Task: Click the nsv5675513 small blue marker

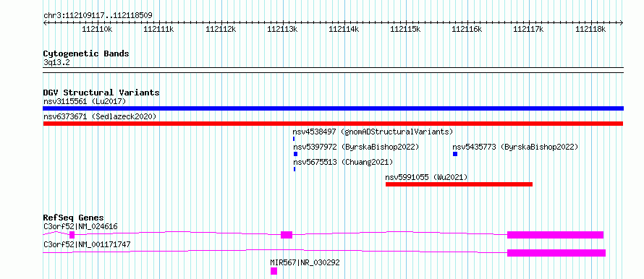Action: [295, 169]
